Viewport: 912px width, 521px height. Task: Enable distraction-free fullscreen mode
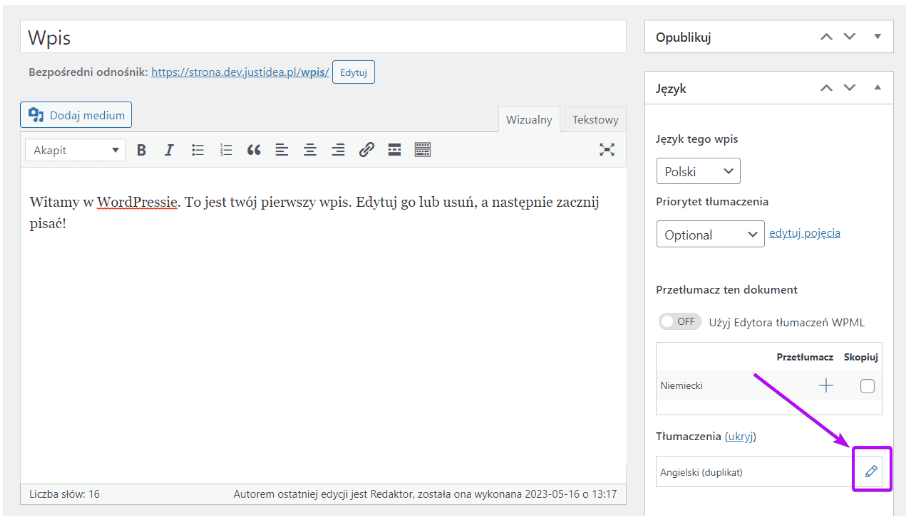click(607, 150)
